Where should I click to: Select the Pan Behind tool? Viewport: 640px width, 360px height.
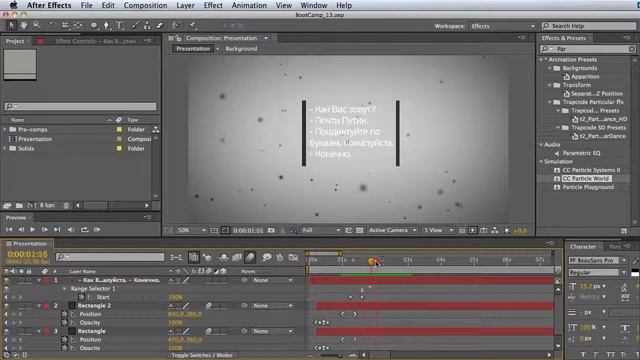pos(78,25)
